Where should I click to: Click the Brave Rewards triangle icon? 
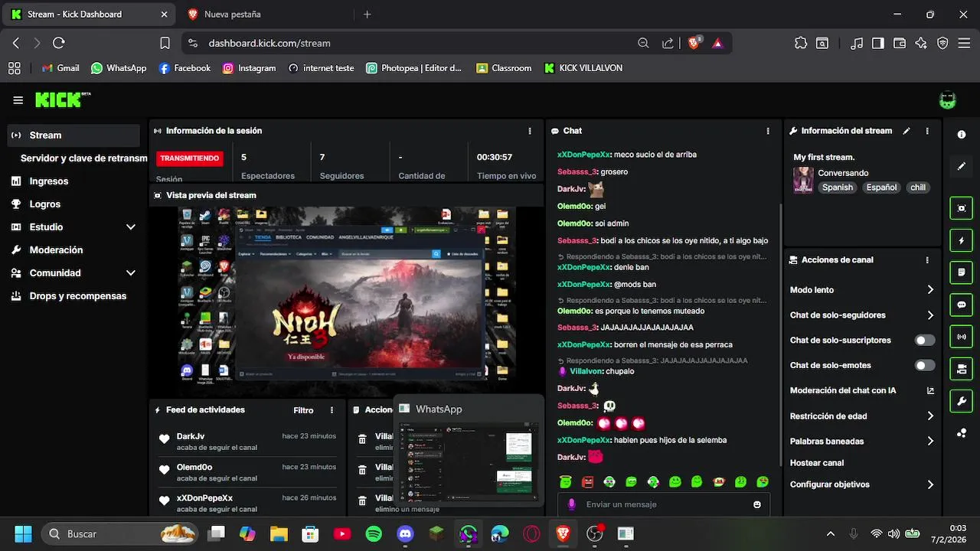pyautogui.click(x=717, y=44)
